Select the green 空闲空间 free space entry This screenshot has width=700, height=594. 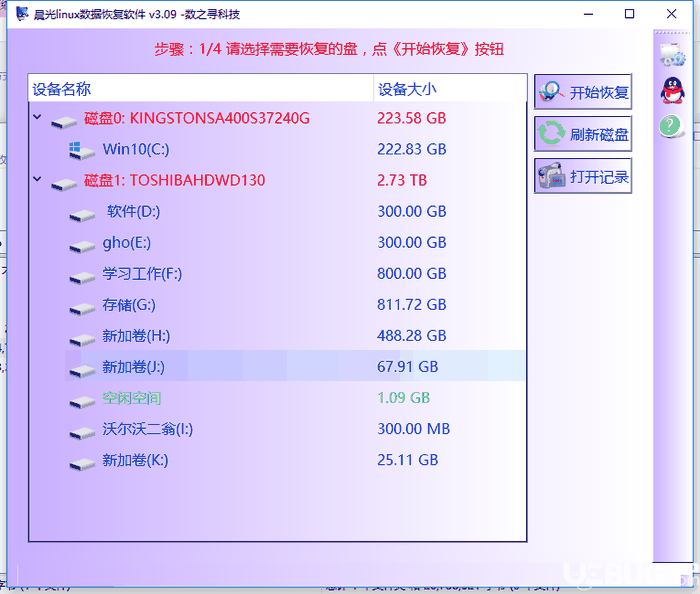(x=132, y=398)
